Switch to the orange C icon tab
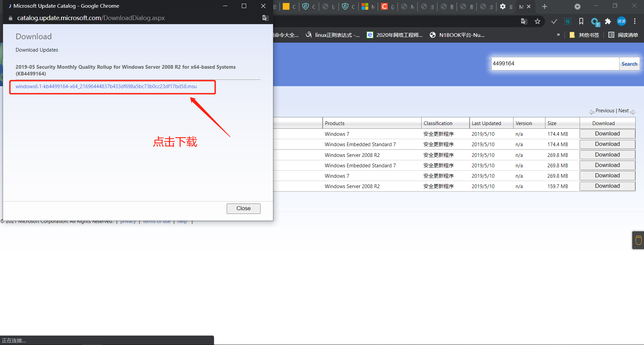The height and width of the screenshot is (345, 644). pyautogui.click(x=388, y=6)
